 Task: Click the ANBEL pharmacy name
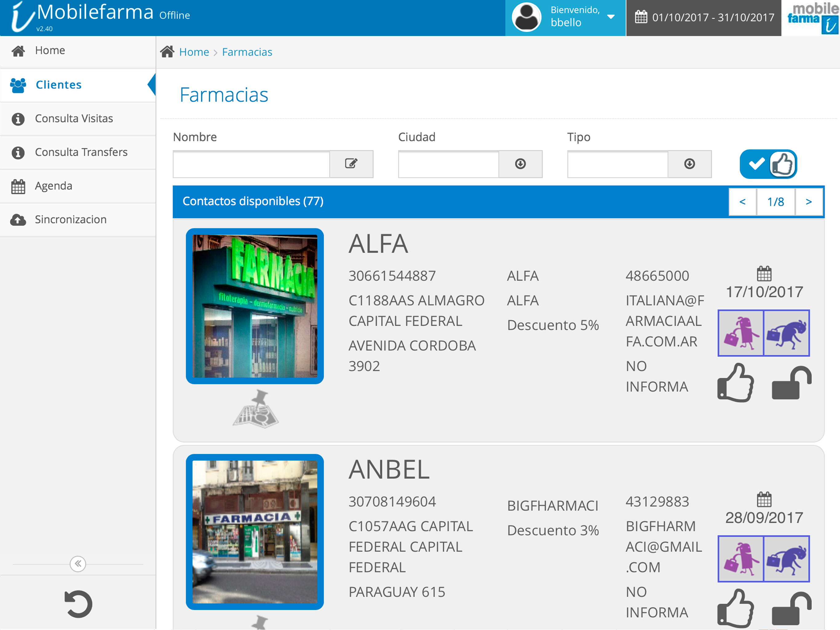(x=389, y=470)
